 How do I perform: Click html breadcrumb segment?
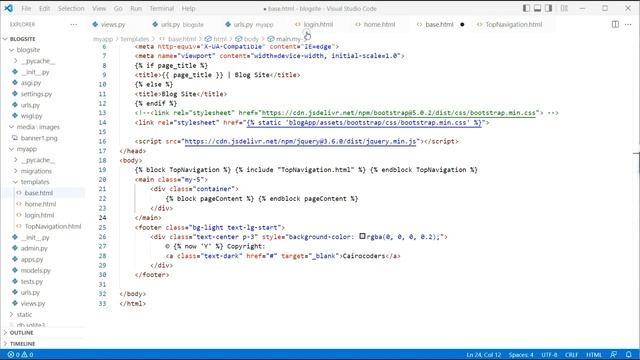tap(216, 39)
